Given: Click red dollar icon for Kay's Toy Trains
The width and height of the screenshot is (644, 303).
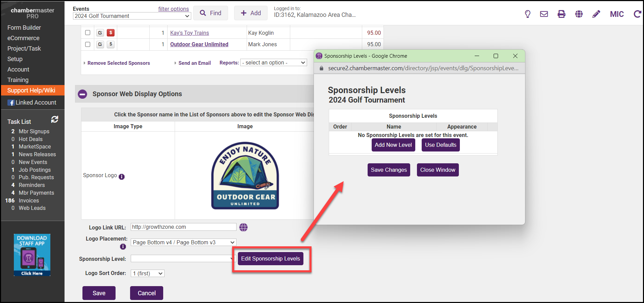Looking at the screenshot, I should [x=110, y=33].
